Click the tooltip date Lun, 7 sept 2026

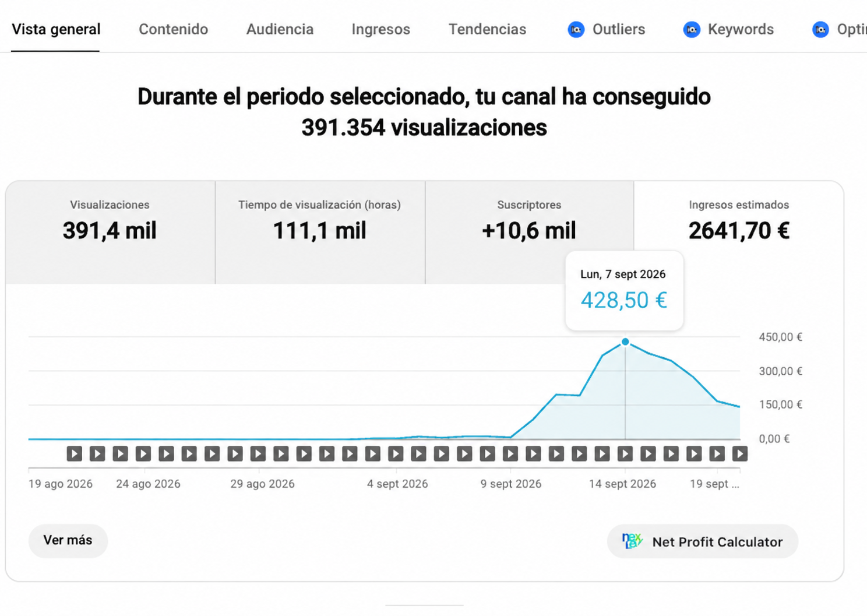point(623,274)
